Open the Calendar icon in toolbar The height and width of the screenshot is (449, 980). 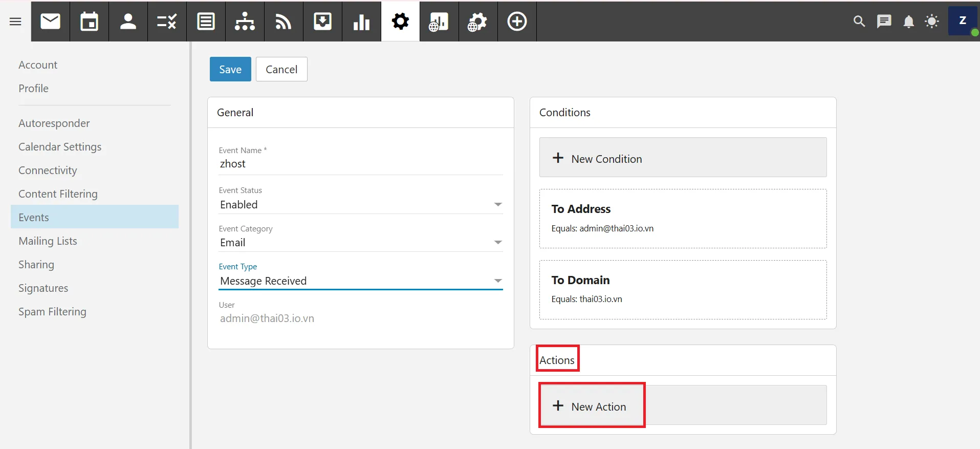coord(89,22)
